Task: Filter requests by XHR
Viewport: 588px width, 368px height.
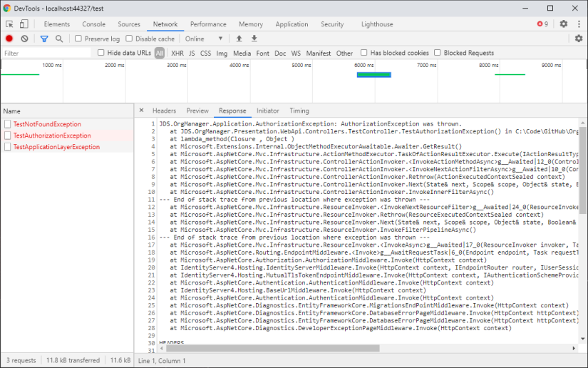Action: [177, 53]
